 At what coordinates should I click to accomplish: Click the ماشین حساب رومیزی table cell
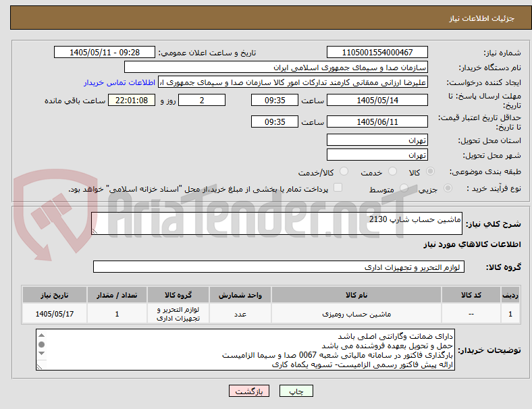coord(356,314)
